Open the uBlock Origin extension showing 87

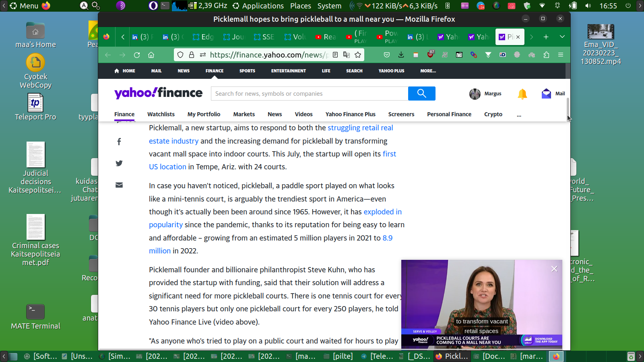pos(431,54)
